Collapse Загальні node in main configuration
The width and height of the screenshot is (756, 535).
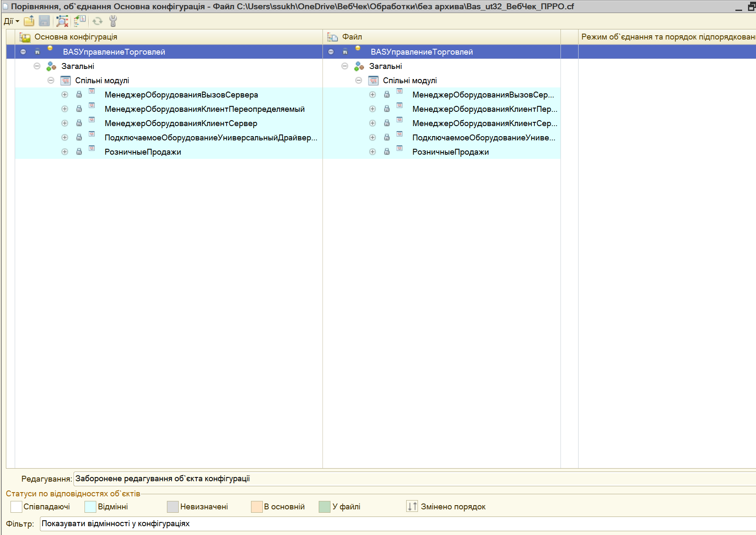click(37, 66)
